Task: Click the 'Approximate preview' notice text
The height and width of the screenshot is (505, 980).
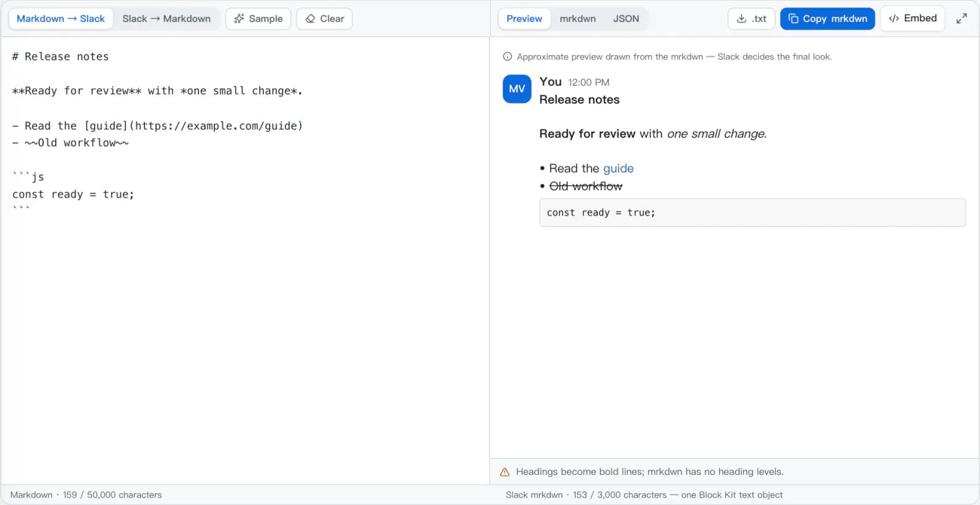Action: (x=674, y=56)
